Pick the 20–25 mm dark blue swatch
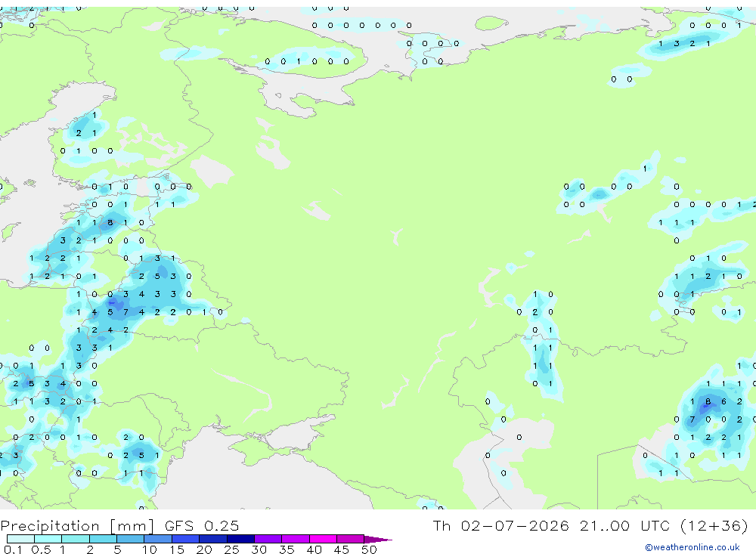Image resolution: width=756 pixels, height=554 pixels. [213, 539]
